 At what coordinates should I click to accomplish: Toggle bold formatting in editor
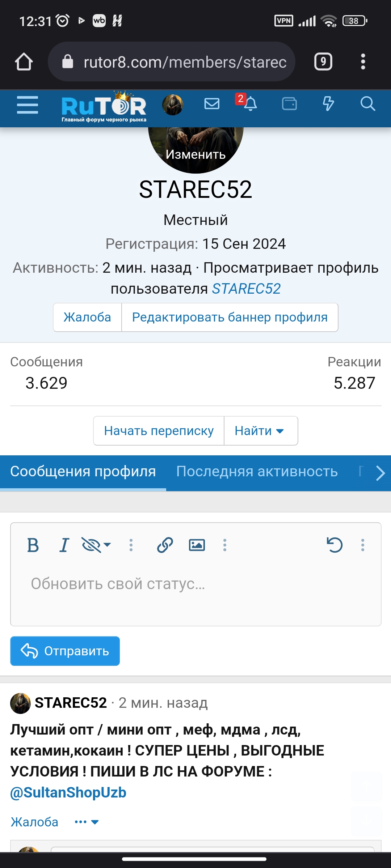pyautogui.click(x=33, y=545)
